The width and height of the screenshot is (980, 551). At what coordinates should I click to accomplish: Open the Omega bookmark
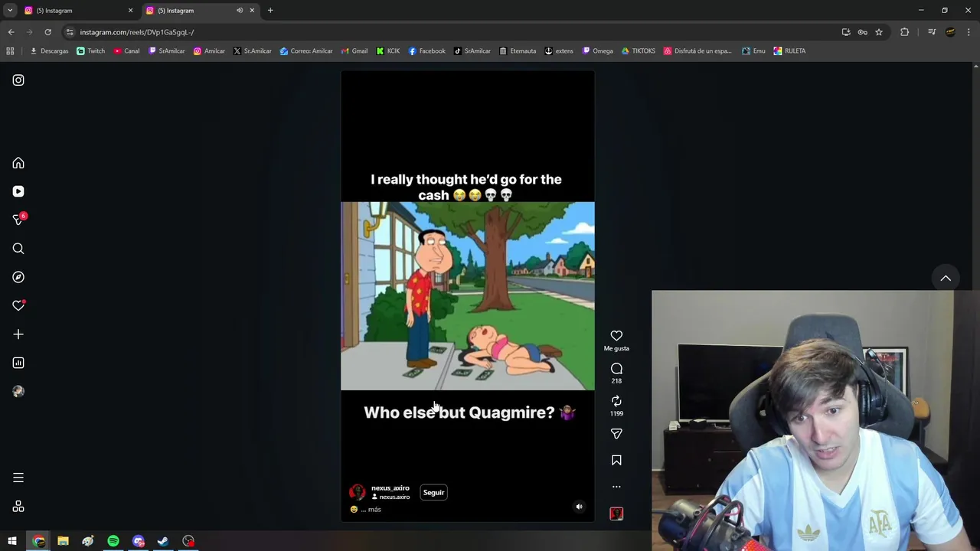click(x=598, y=51)
